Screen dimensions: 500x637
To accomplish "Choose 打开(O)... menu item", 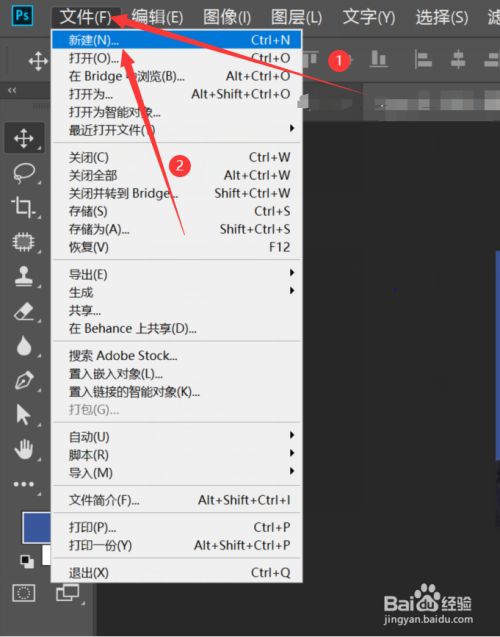I will (x=177, y=58).
